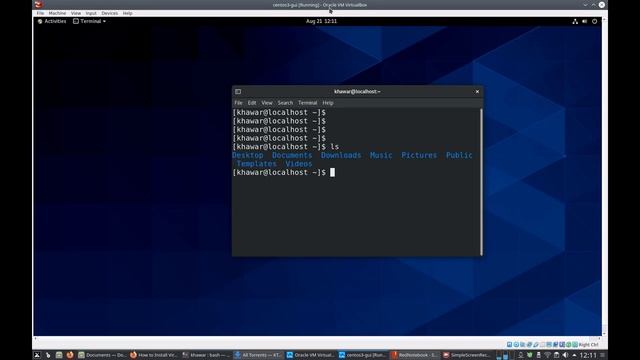Click the terminal's vertical scrollbar
Screen dimensions: 640x360
point(481,182)
